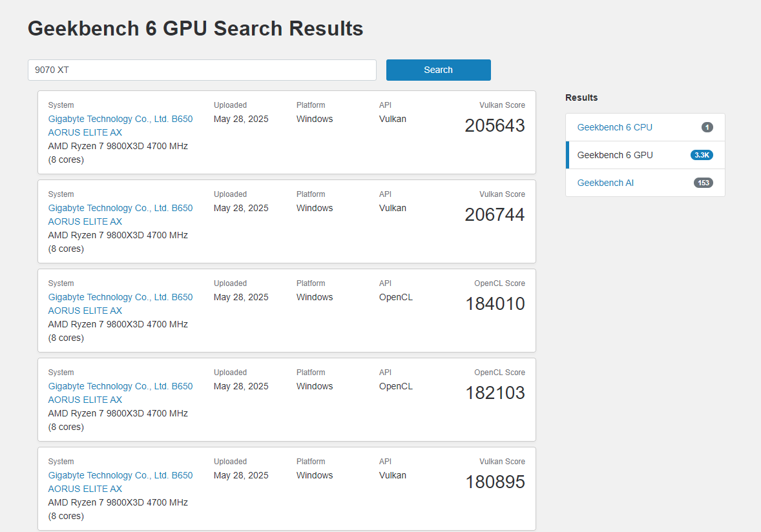Open the system link for score 206744

(x=120, y=215)
